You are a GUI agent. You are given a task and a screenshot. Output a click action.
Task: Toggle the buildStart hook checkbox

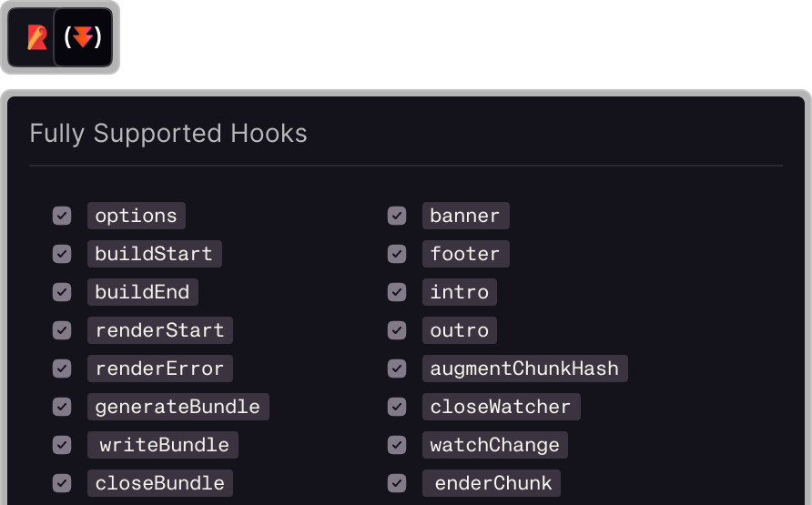coord(62,254)
